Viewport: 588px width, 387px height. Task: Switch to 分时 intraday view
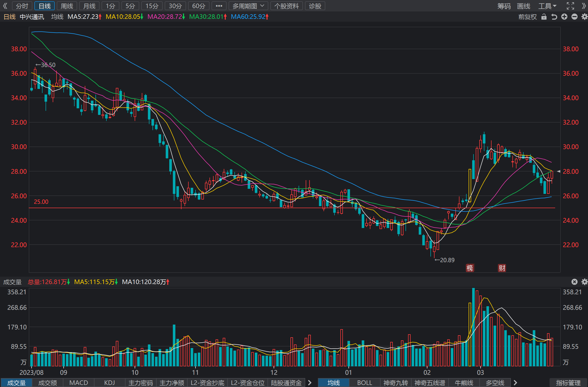click(22, 6)
